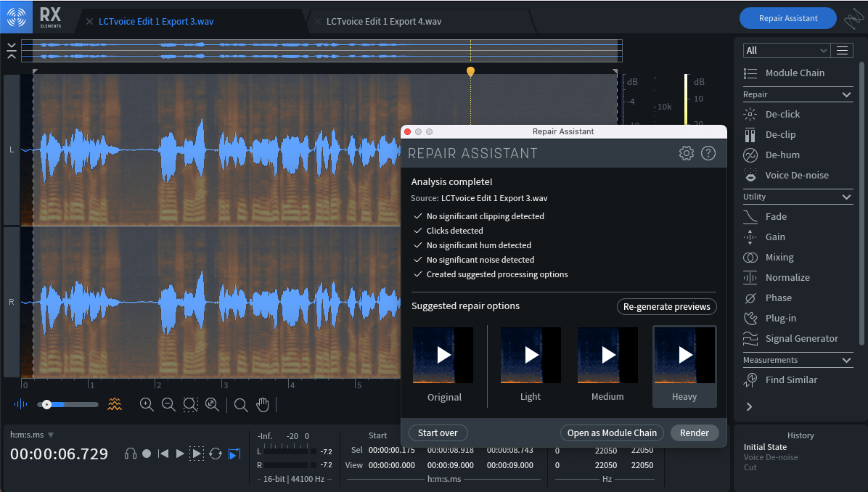868x492 pixels.
Task: Click the iZotope RX logo icon
Action: 17,17
